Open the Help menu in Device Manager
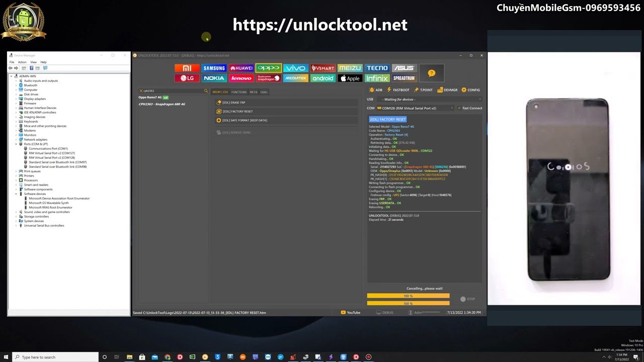This screenshot has width=644, height=362. (43, 62)
